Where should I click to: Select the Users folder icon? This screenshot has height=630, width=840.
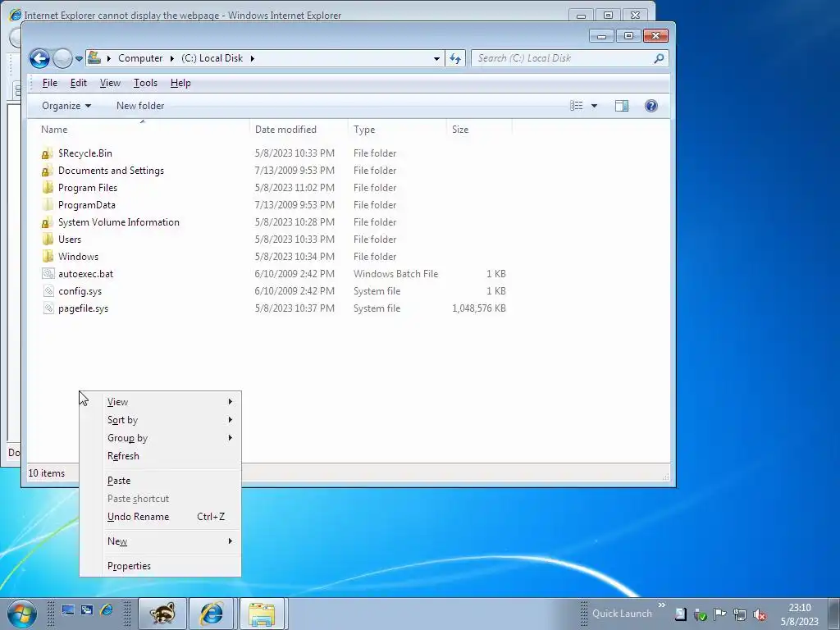(48, 240)
